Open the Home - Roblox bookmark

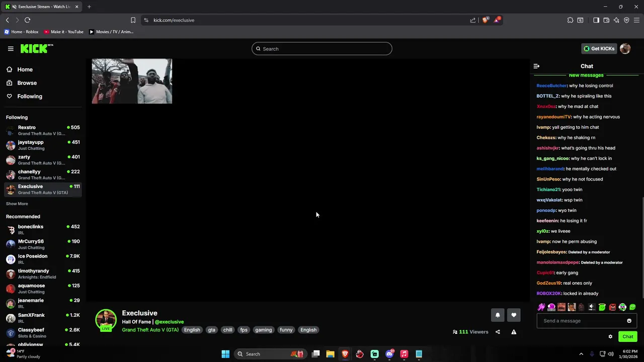coord(21,32)
